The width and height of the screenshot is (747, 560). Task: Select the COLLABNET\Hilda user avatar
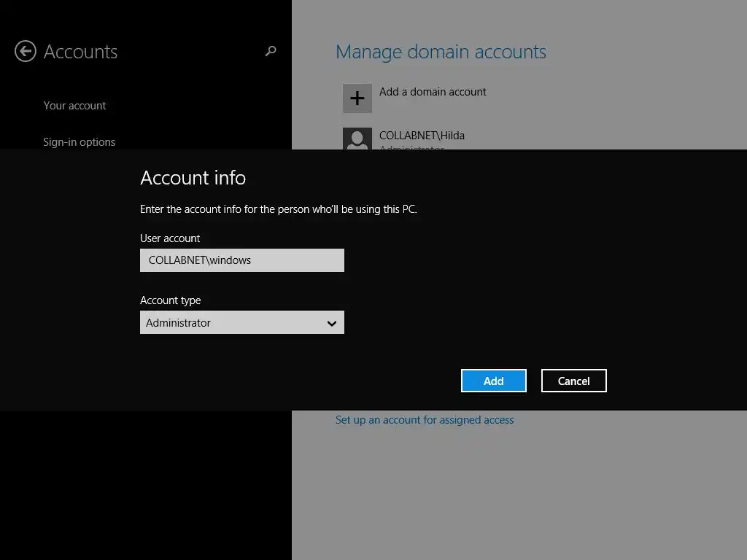[357, 139]
